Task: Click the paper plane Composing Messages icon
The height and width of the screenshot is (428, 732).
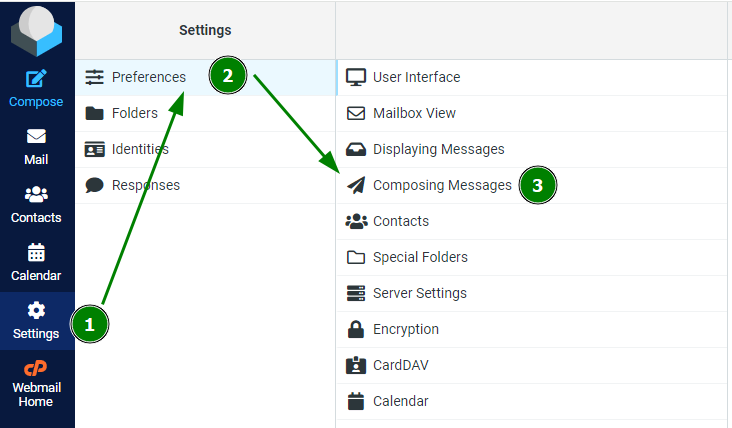Action: [x=356, y=185]
